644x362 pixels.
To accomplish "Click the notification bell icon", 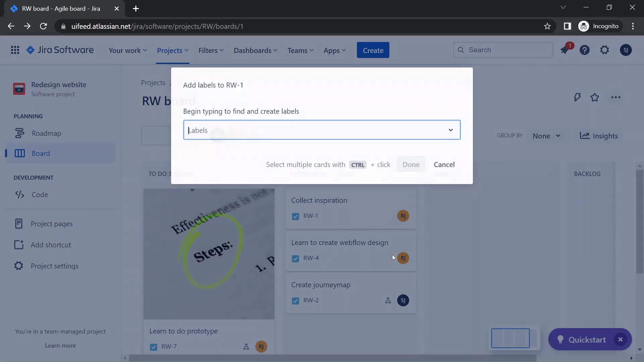I will pos(565,50).
